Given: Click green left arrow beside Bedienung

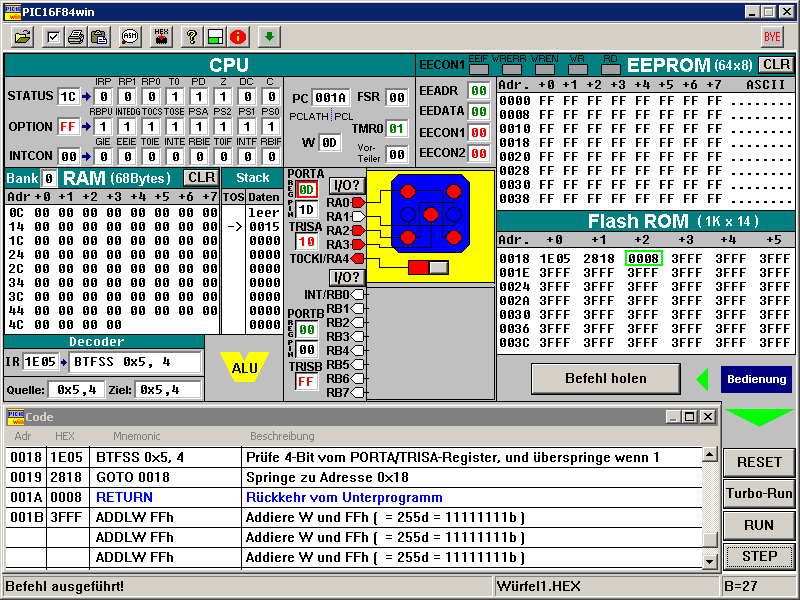Looking at the screenshot, I should [x=702, y=379].
